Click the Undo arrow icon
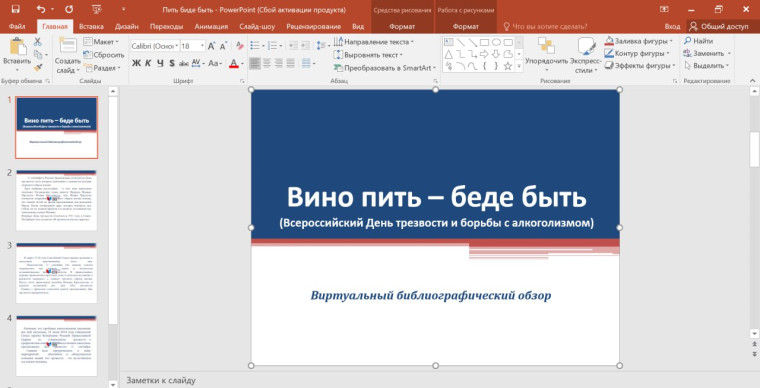The width and height of the screenshot is (760, 388). [41, 9]
